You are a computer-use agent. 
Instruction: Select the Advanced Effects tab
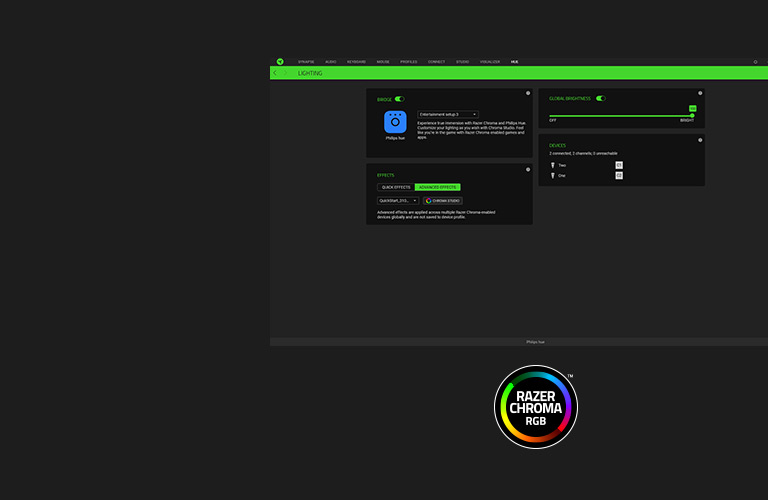438,187
